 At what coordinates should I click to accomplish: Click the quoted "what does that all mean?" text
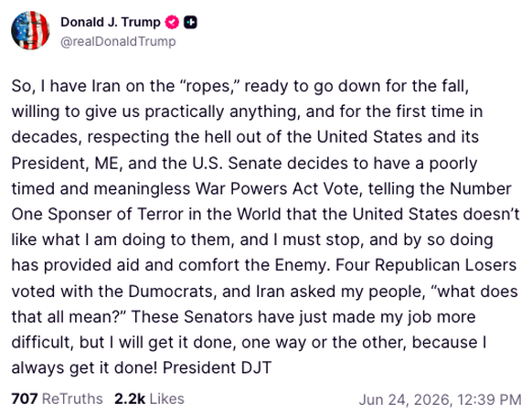pyautogui.click(x=265, y=304)
